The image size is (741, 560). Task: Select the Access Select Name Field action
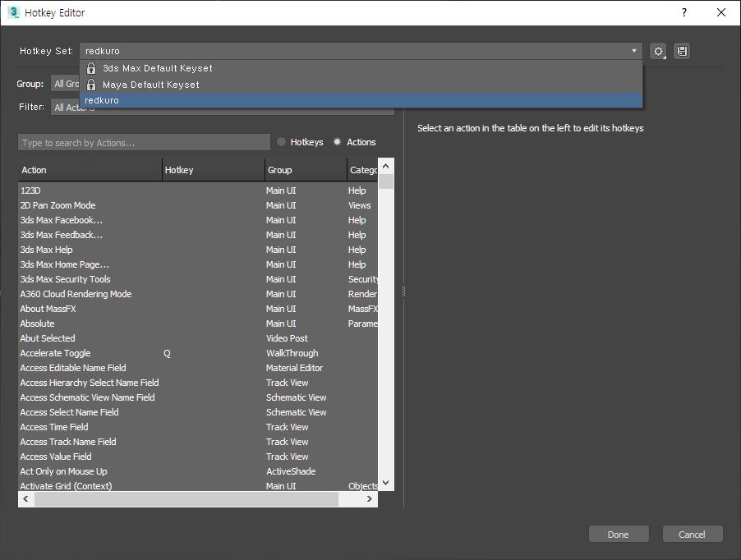tap(198, 412)
